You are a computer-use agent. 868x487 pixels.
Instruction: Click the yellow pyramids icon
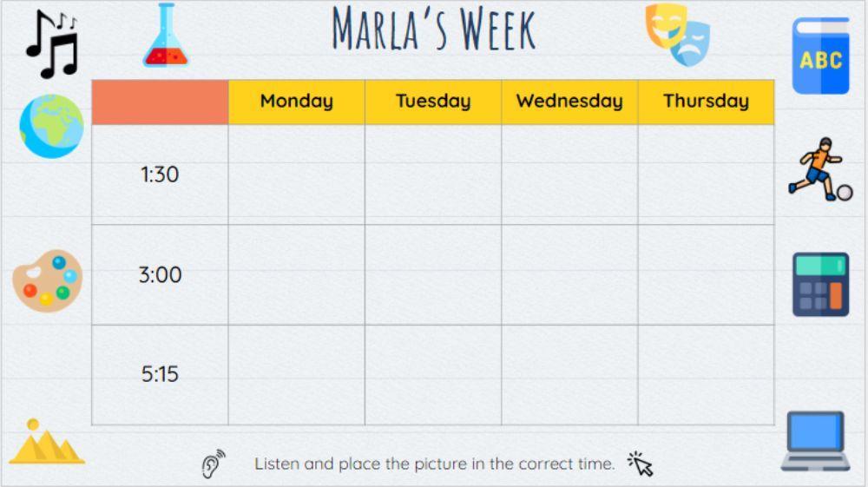tap(46, 443)
